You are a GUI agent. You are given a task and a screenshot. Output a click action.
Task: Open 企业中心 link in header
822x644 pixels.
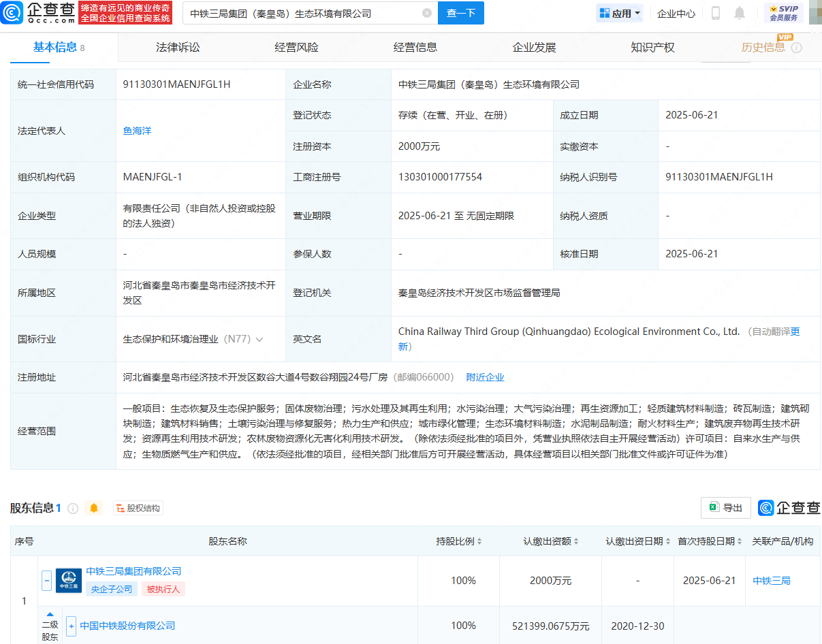pos(676,13)
